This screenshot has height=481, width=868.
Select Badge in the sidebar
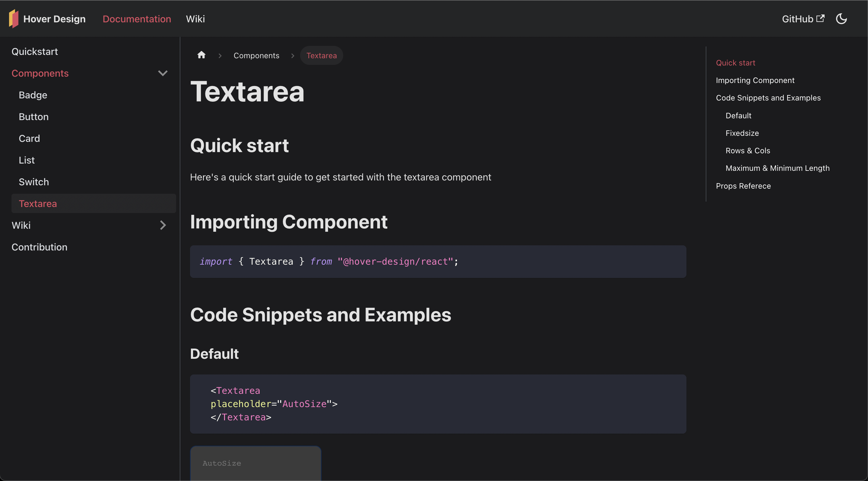[33, 95]
